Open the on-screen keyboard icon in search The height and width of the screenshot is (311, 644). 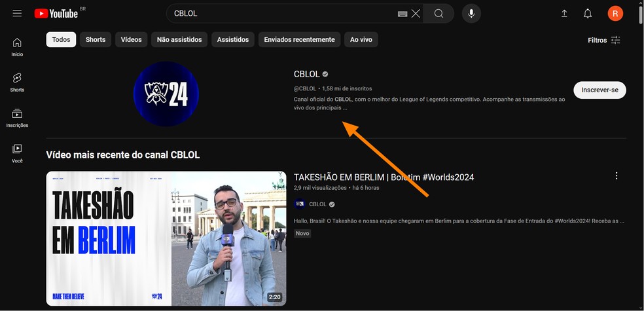[402, 14]
